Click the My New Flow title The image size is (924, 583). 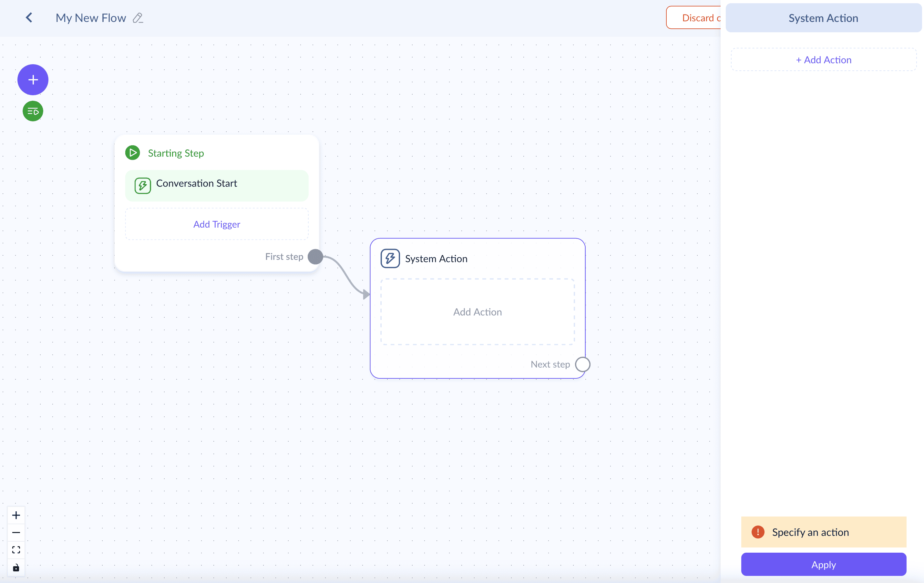point(91,18)
